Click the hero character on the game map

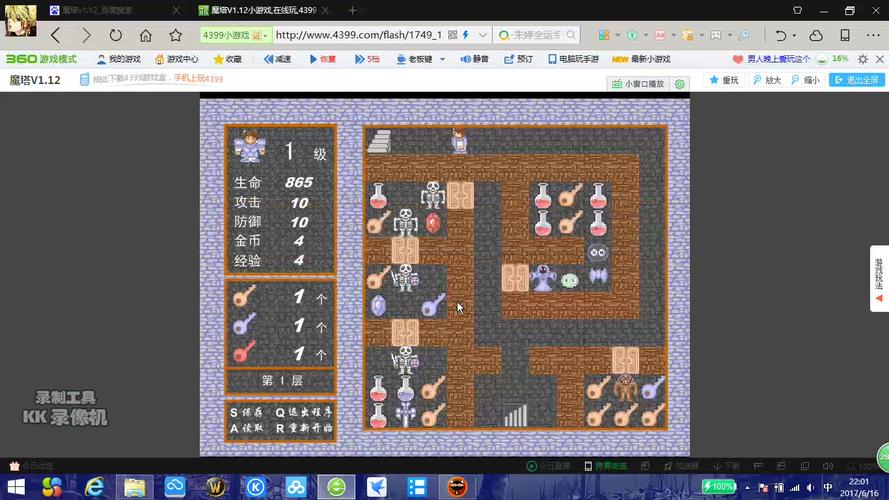pos(460,141)
